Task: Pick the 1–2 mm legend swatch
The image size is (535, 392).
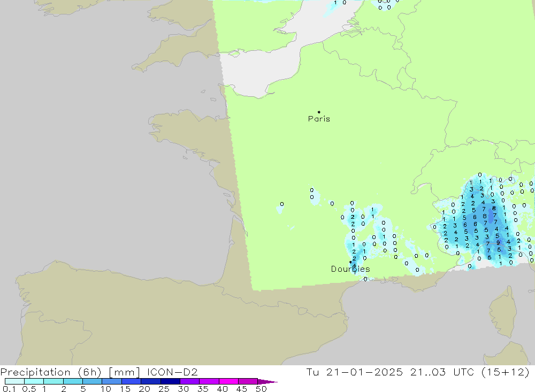Action: pyautogui.click(x=53, y=381)
